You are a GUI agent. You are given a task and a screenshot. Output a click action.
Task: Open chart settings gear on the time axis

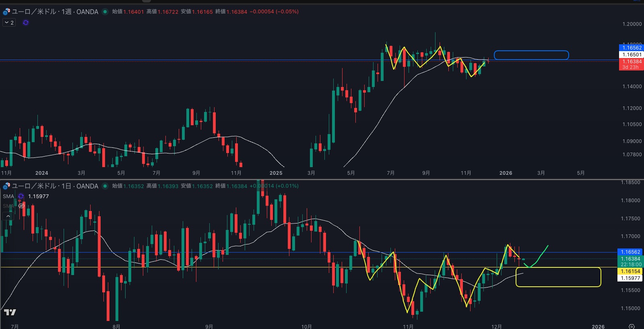tap(632, 326)
